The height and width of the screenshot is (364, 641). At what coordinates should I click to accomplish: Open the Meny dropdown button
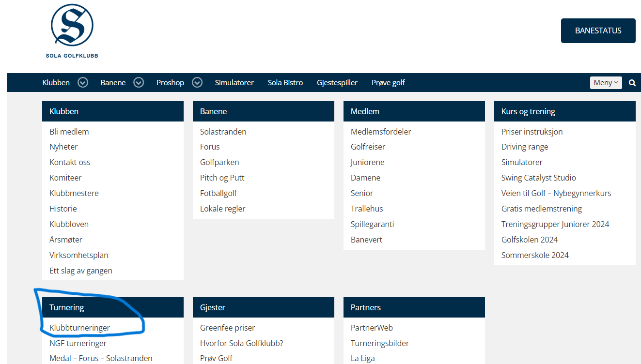pos(606,83)
